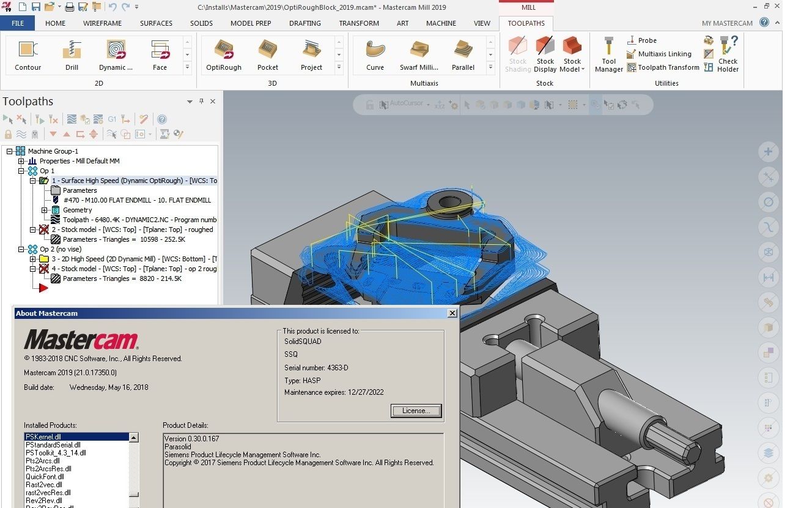Expand the Geometry node
This screenshot has width=812, height=508.
point(45,210)
